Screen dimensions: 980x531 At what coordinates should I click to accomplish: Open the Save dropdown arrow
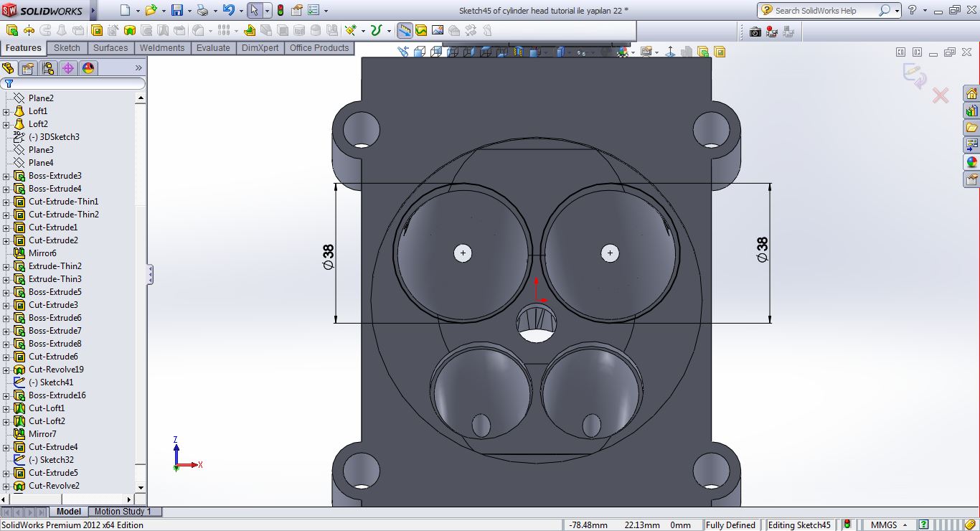tap(188, 11)
